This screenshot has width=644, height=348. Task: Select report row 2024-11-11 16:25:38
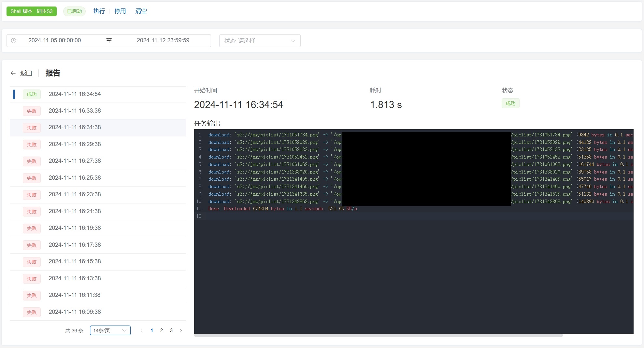(98, 178)
